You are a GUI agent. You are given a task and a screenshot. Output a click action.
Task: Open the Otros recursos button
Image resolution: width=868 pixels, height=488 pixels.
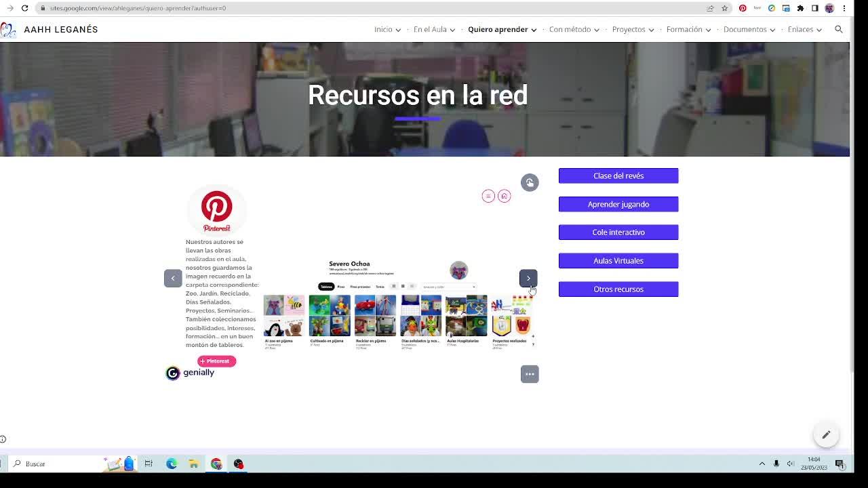point(618,289)
